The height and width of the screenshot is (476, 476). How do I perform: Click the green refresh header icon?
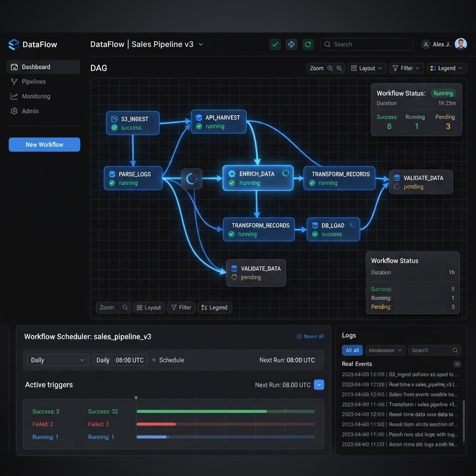click(x=308, y=44)
